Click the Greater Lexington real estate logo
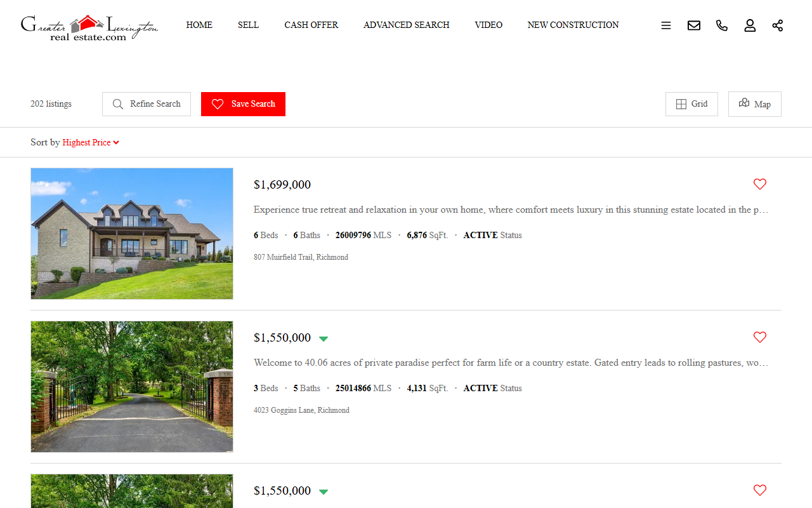This screenshot has height=508, width=812. pyautogui.click(x=89, y=27)
